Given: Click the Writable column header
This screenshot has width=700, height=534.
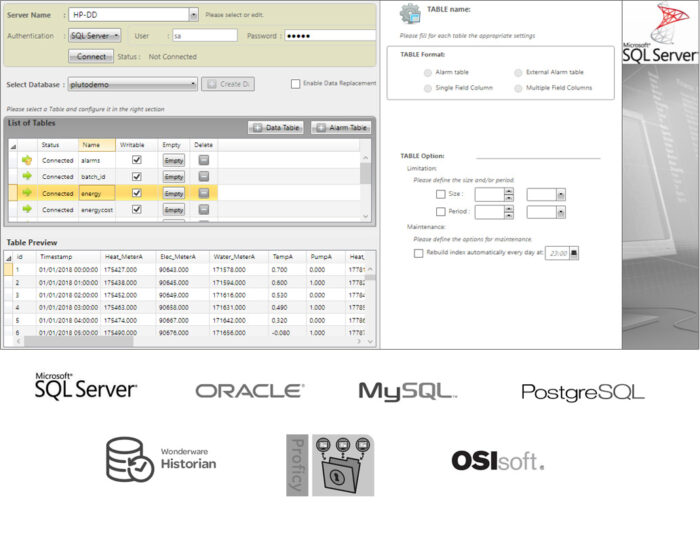Looking at the screenshot, I should (136, 145).
